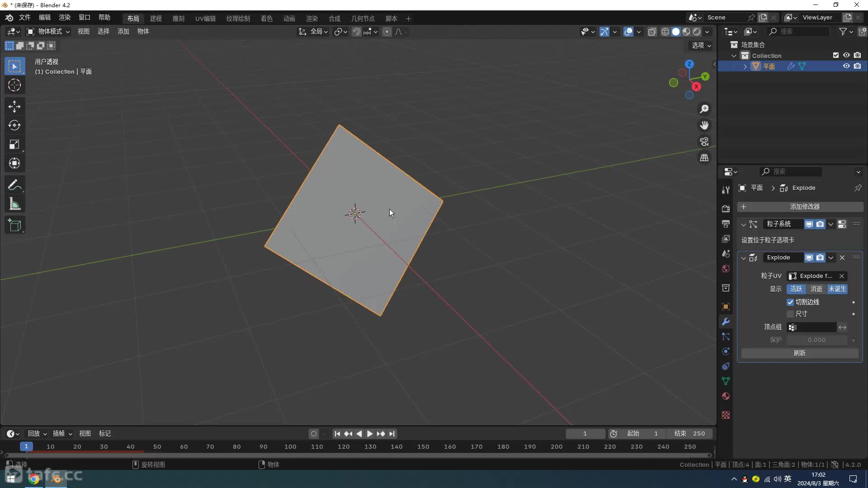Toggle camera view using the camera icon
Viewport: 868px width, 488px height.
coord(704,141)
